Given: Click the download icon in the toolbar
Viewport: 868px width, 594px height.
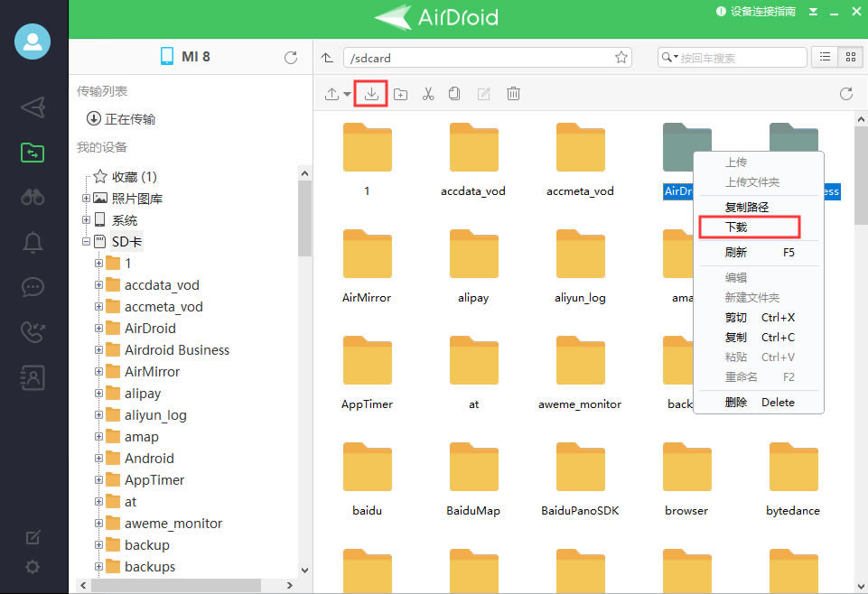Looking at the screenshot, I should [370, 93].
